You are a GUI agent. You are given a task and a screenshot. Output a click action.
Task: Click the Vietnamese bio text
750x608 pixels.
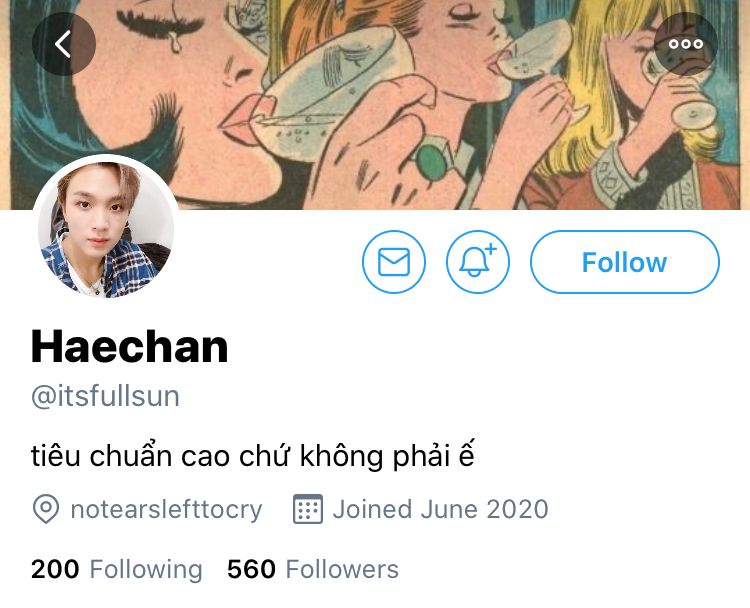tap(253, 455)
